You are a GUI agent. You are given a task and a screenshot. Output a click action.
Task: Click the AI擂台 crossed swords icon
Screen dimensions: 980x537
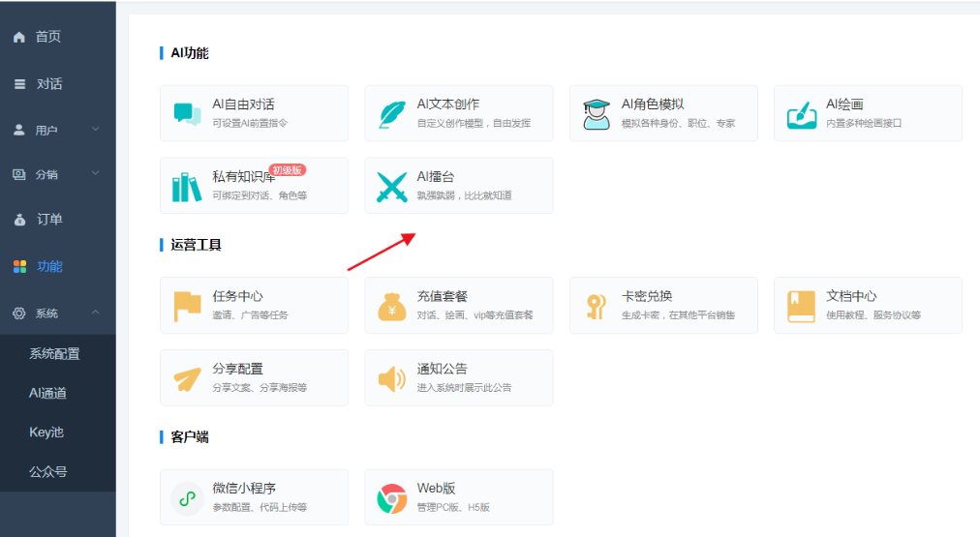click(x=392, y=187)
